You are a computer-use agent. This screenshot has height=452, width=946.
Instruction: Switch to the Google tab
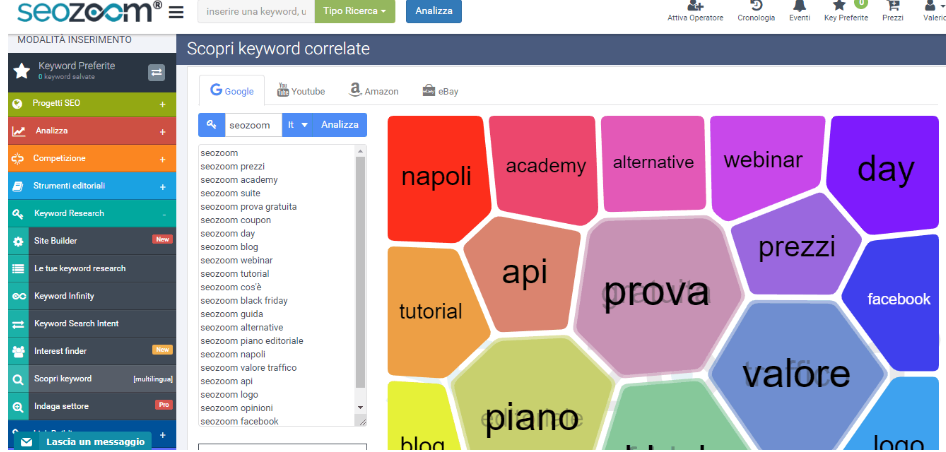(x=232, y=91)
